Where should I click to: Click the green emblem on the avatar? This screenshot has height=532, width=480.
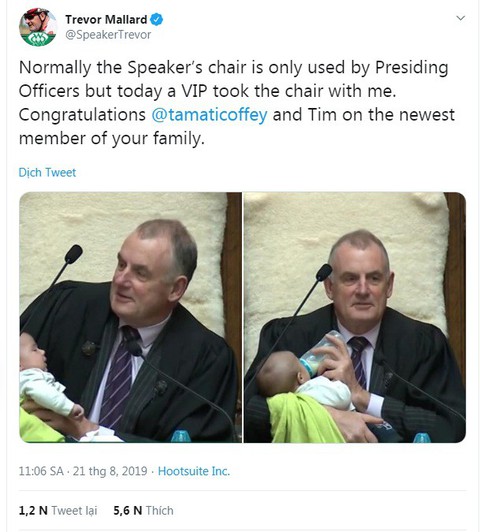tap(38, 39)
